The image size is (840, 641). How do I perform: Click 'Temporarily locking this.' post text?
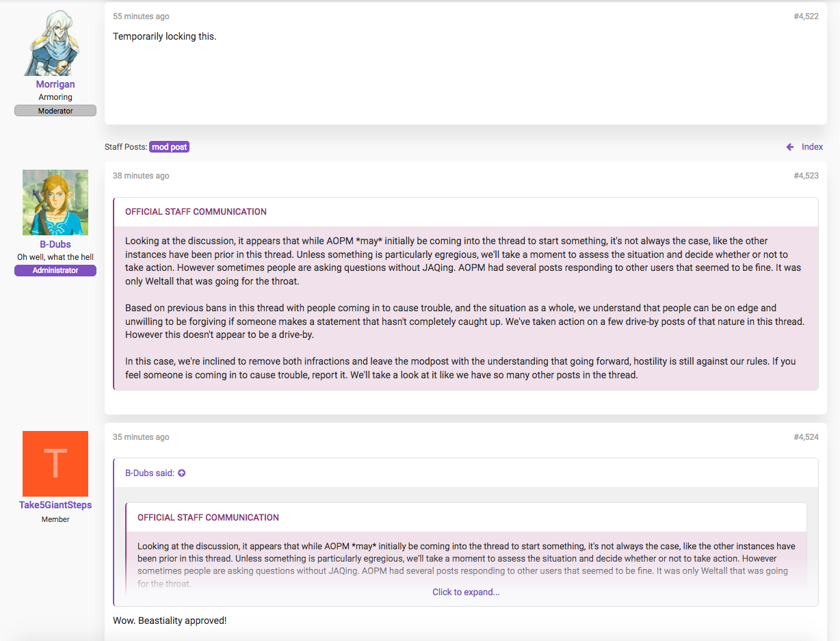tap(164, 36)
